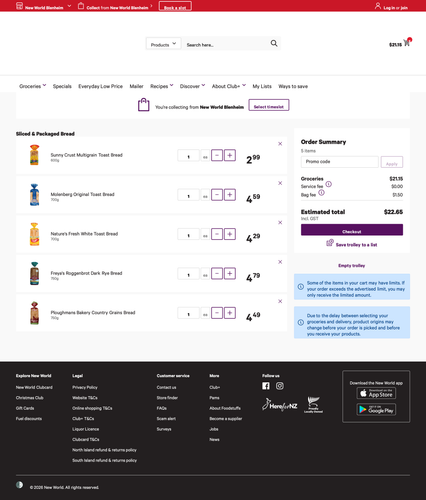
Task: Increase Molenberg Original Toast Bread quantity
Action: 230,195
